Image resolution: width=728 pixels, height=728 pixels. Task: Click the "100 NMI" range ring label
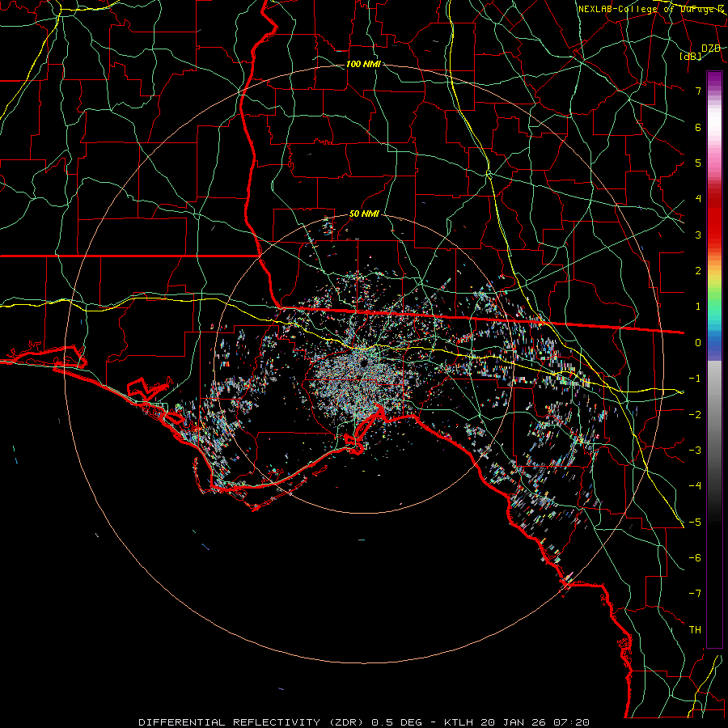(x=363, y=64)
